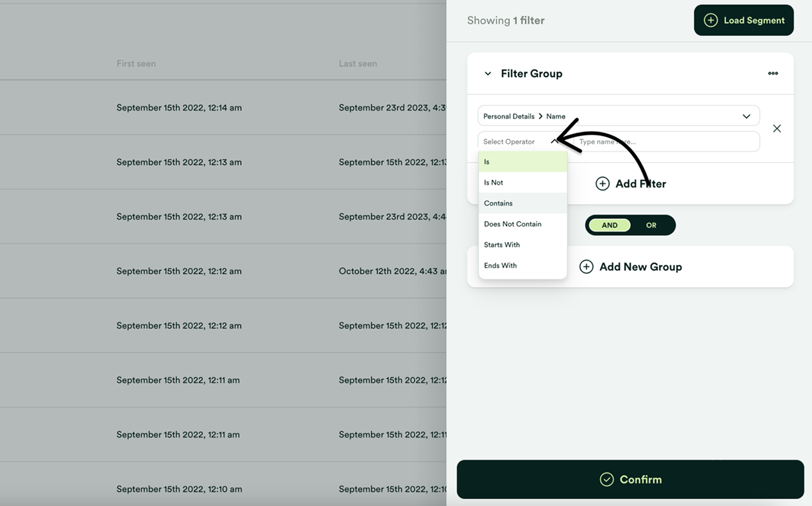Select the AND logic toggle

(609, 225)
